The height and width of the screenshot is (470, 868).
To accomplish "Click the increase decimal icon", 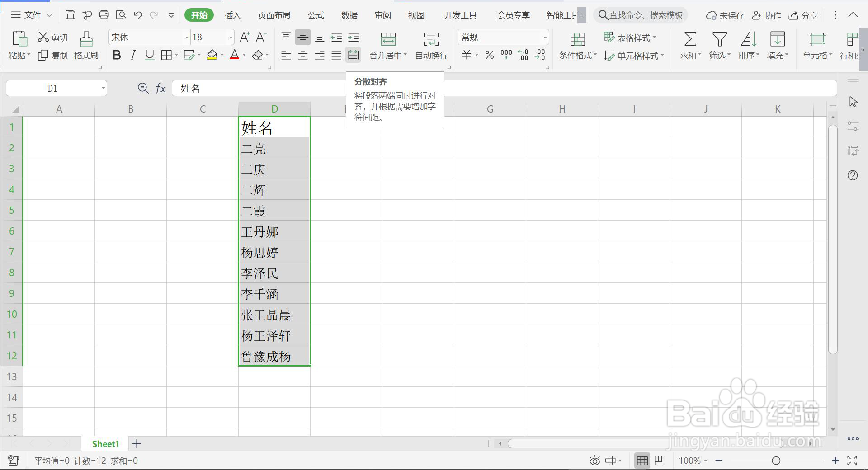I will 523,55.
